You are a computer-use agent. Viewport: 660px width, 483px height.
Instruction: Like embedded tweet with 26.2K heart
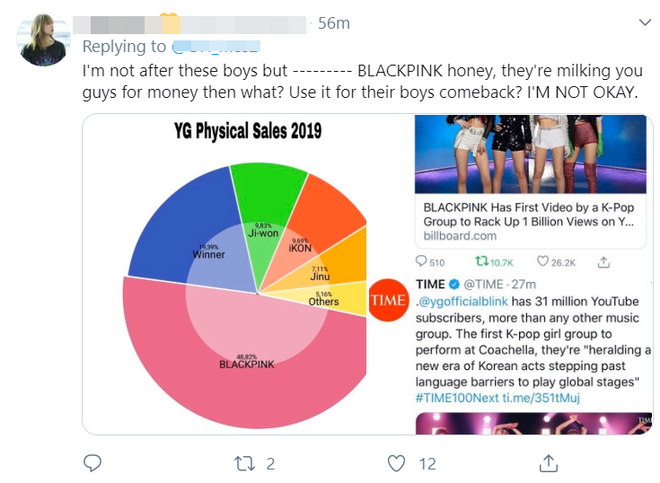[x=543, y=262]
